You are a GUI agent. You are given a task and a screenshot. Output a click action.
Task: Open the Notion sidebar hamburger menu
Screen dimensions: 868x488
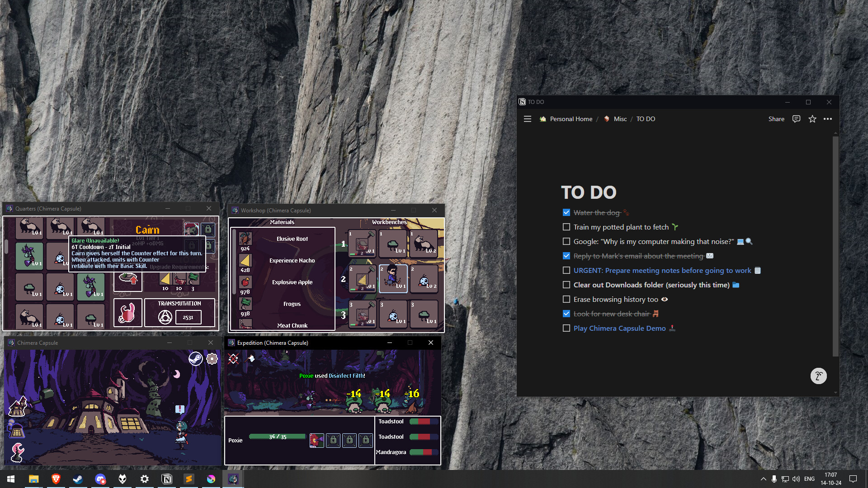point(528,119)
